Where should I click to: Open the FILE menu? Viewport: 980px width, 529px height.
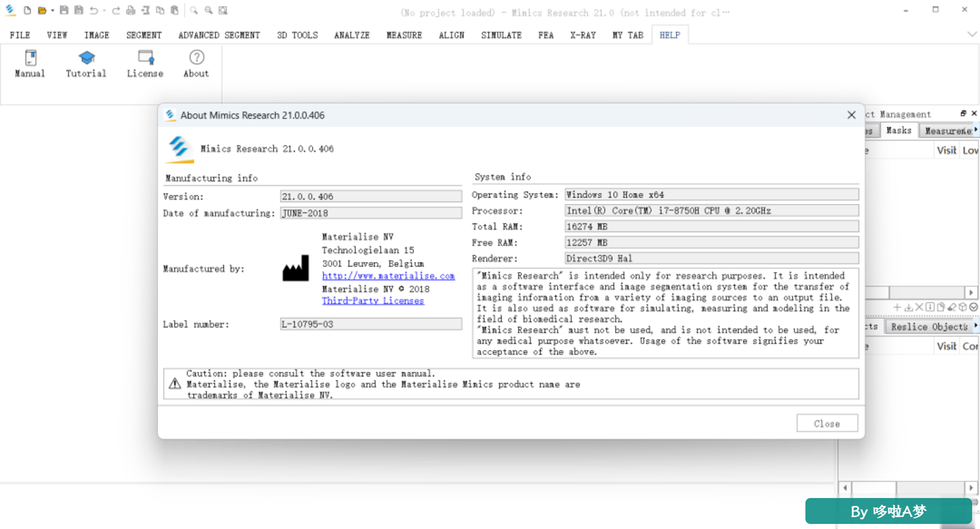pos(20,35)
